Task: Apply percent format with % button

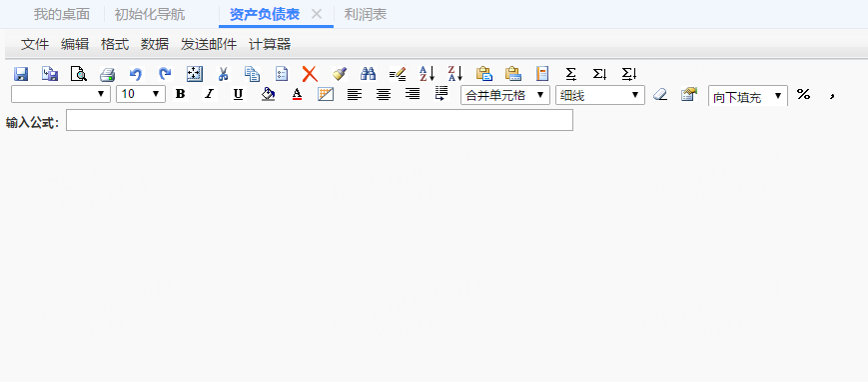Action: (x=803, y=94)
